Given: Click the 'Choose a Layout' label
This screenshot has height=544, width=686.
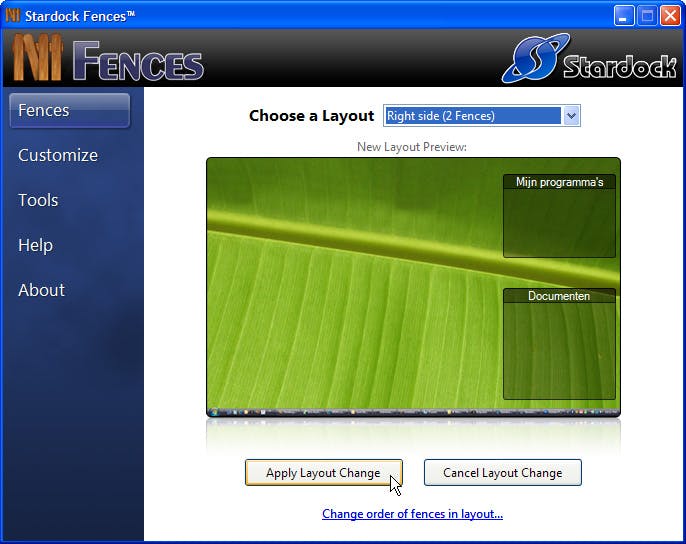Looking at the screenshot, I should [x=312, y=116].
